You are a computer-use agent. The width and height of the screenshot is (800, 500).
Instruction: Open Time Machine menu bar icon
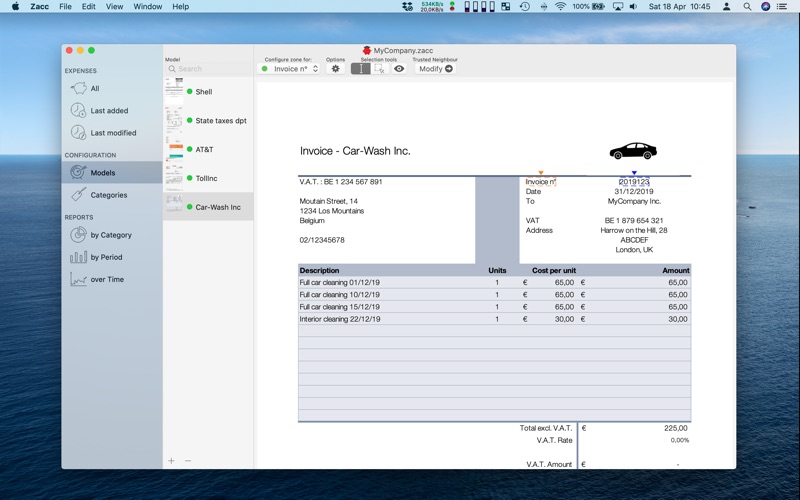coord(524,6)
